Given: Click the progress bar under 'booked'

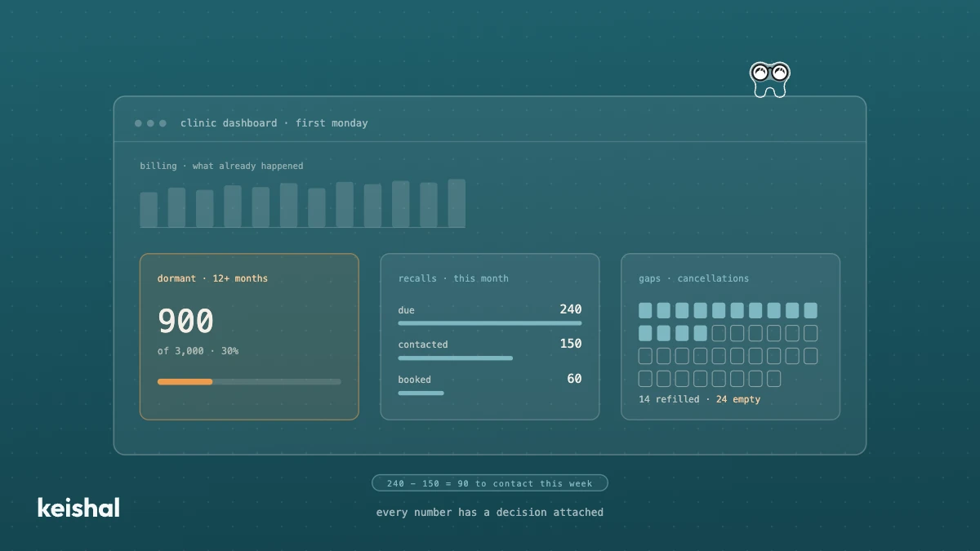Looking at the screenshot, I should tap(421, 393).
